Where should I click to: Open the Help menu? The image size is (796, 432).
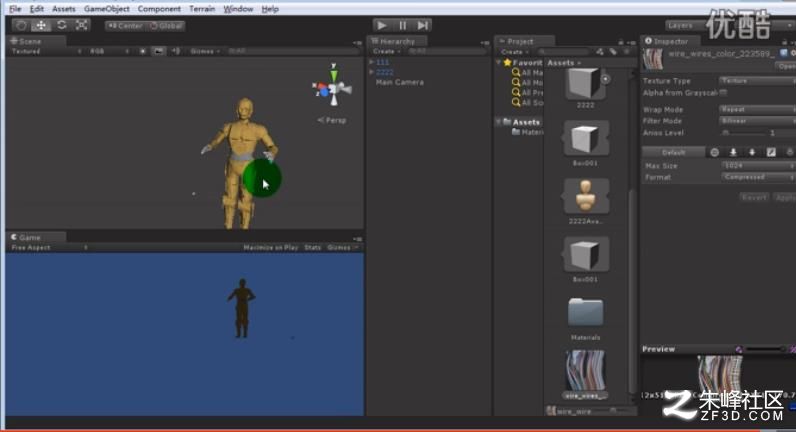[270, 9]
